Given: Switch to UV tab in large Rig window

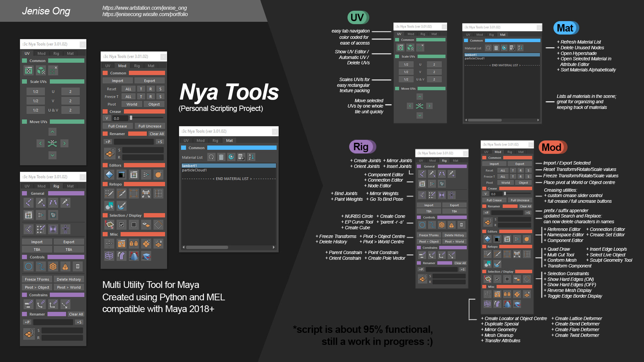Looking at the screenshot, I should point(27,186).
